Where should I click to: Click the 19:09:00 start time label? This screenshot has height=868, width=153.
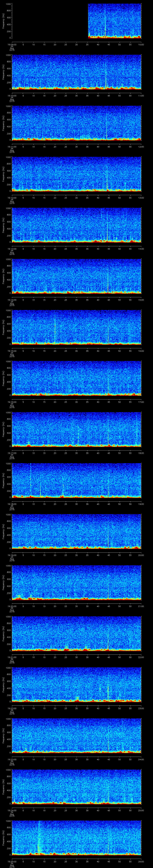click(12, 44)
